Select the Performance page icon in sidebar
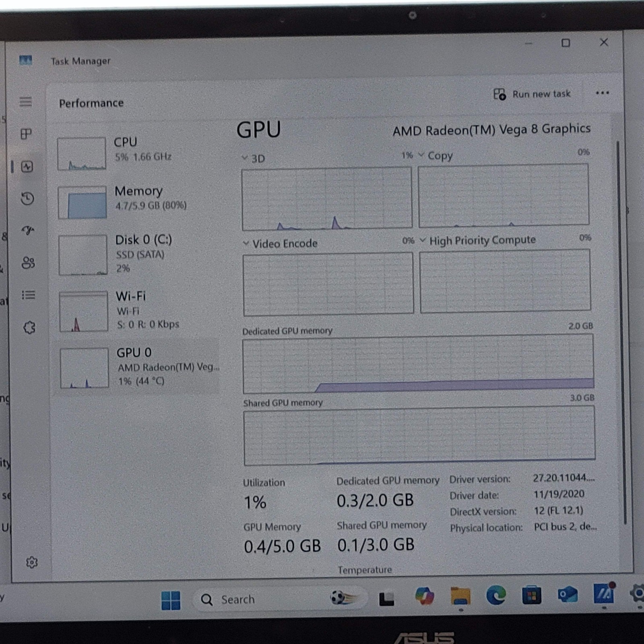The image size is (644, 644). click(x=27, y=167)
